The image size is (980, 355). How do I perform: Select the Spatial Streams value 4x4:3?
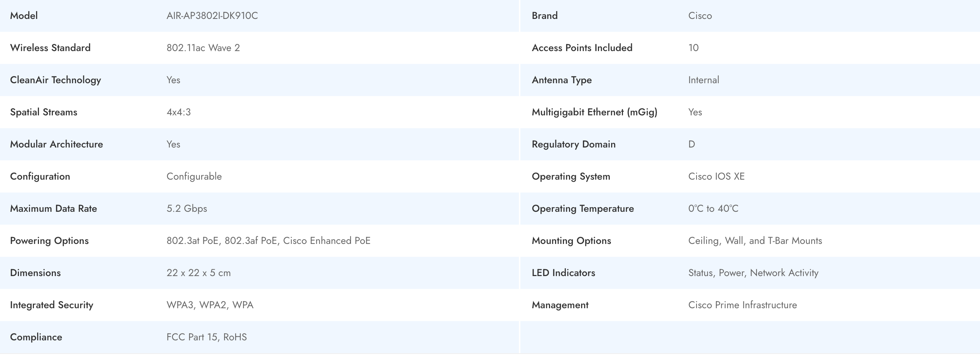(x=178, y=112)
